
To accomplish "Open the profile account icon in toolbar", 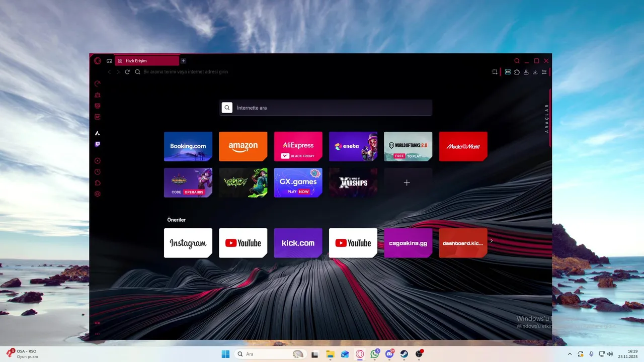I will [x=526, y=72].
